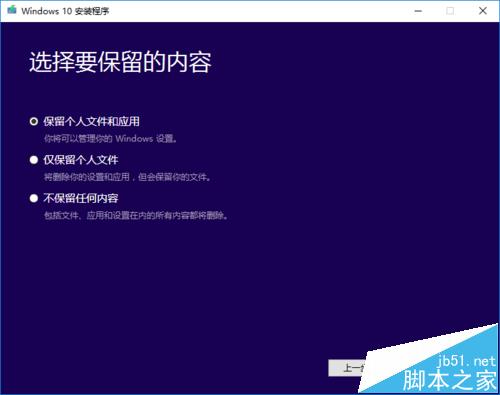
Task: Select the 不保留任何内容 radio option
Action: [34, 198]
